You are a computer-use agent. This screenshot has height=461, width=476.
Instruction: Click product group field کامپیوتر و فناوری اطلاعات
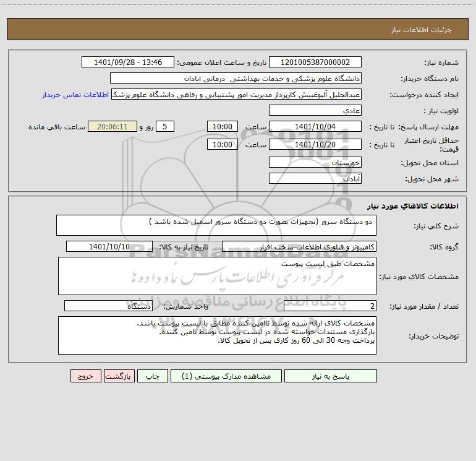click(299, 247)
